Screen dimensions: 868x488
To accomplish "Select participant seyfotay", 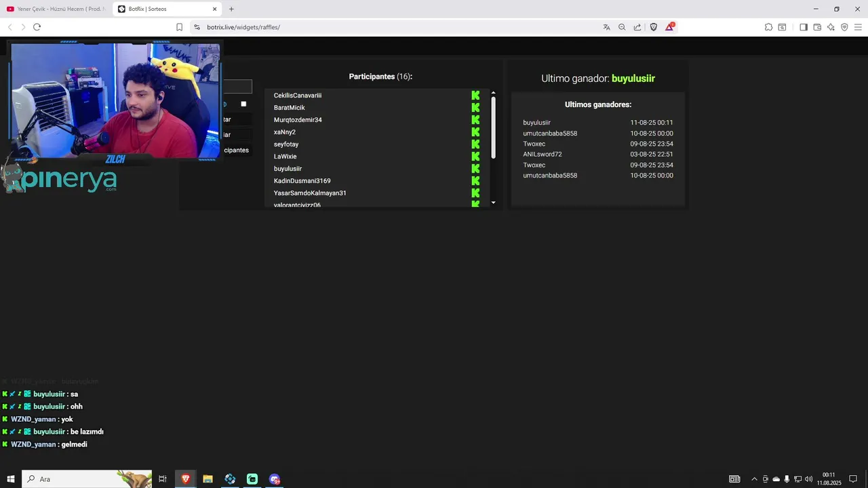I will click(286, 144).
